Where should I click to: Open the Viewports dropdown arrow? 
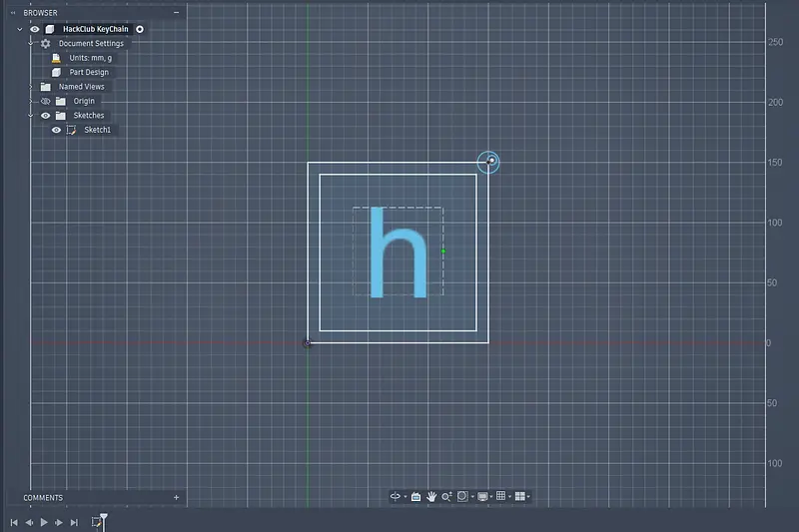pos(529,497)
